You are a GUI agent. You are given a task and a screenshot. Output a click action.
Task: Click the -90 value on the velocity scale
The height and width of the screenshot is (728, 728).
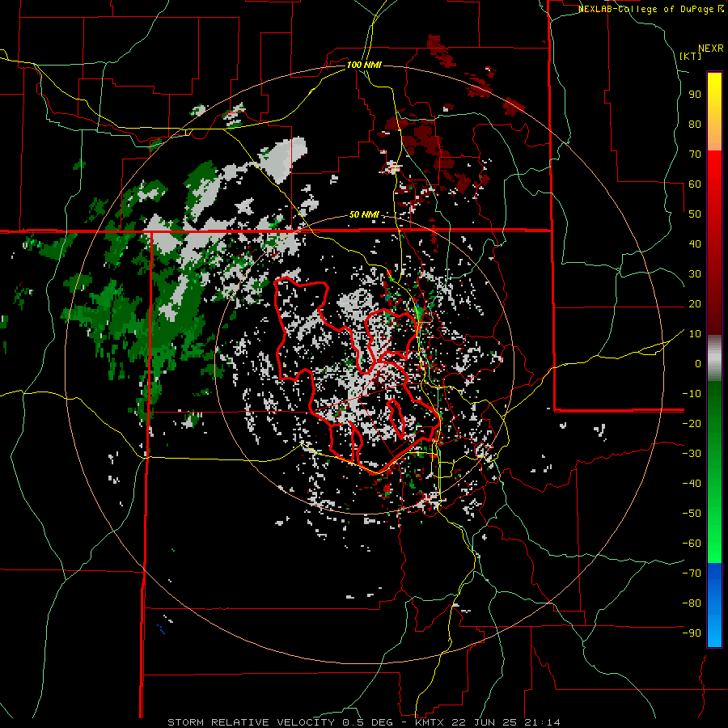pyautogui.click(x=692, y=633)
